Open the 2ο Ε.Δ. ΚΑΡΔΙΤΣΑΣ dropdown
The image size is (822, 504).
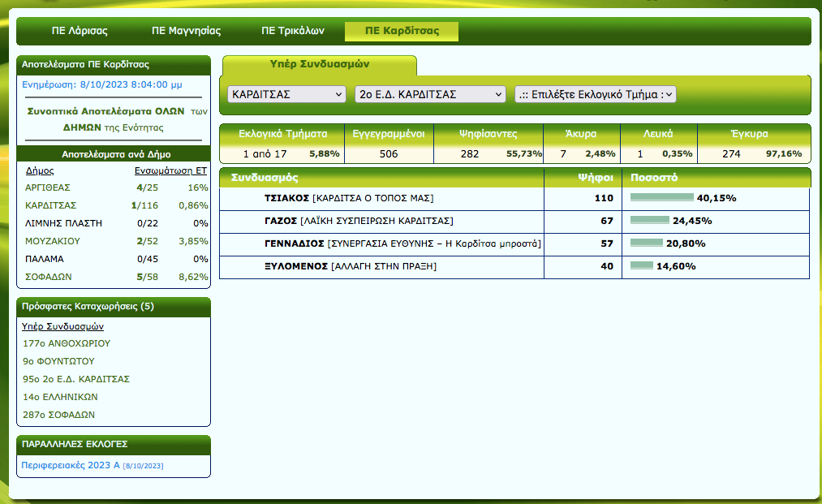tap(430, 95)
